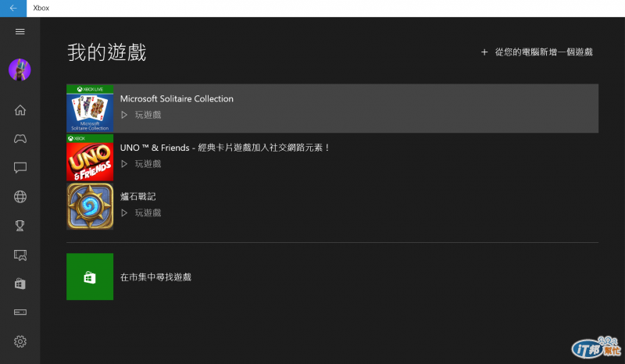Click the 我的遊戲 page heading
The image size is (625, 364).
107,52
